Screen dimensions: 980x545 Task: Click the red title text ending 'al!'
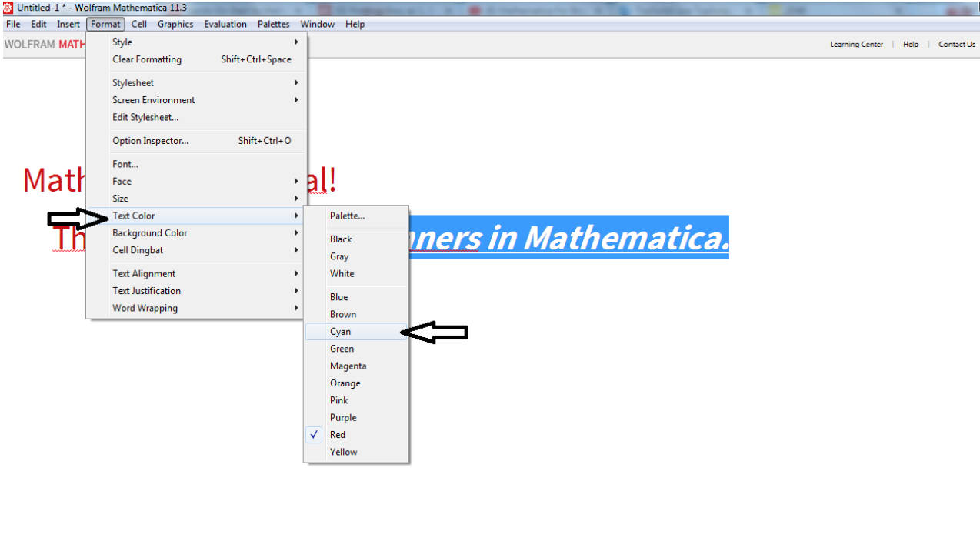coord(323,179)
